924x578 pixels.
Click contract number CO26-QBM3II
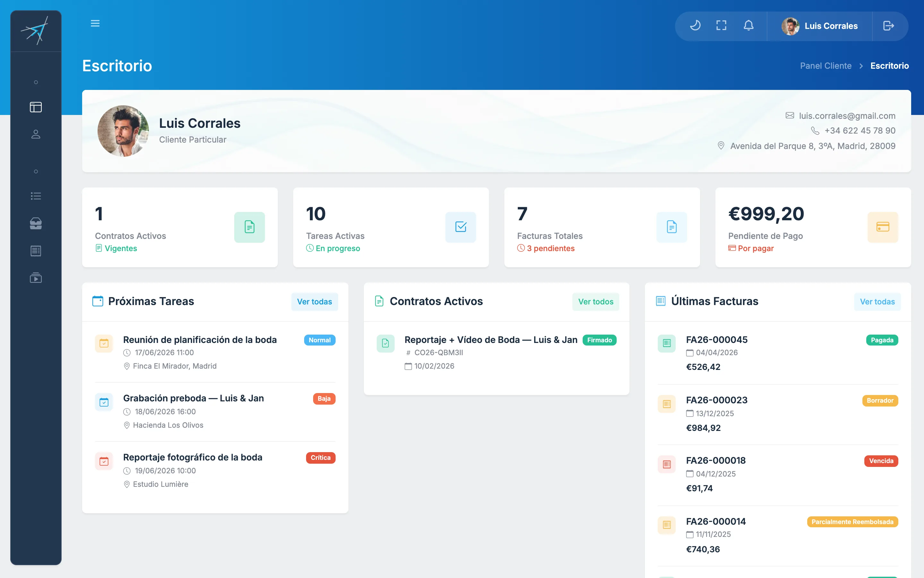pyautogui.click(x=438, y=353)
